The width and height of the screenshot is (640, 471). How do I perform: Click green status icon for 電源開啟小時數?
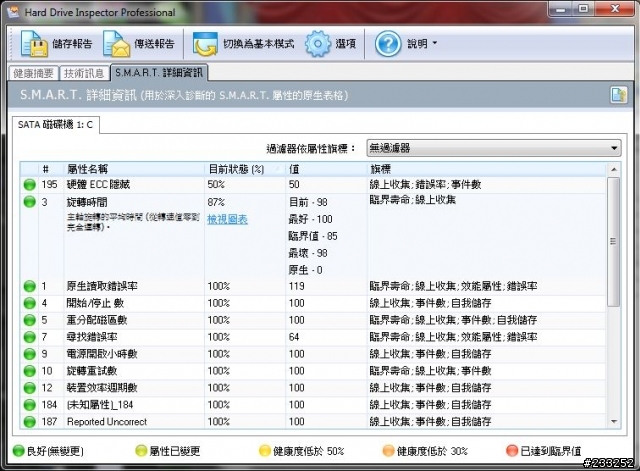pyautogui.click(x=29, y=354)
